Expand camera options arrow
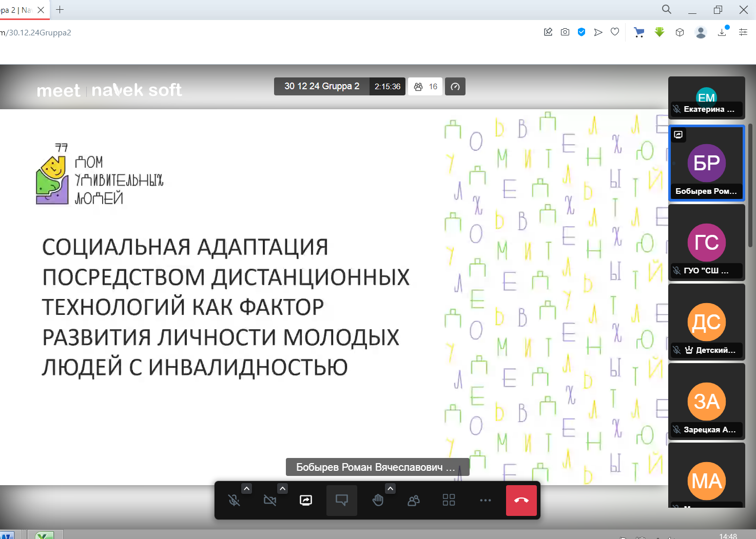The width and height of the screenshot is (756, 539). (283, 489)
